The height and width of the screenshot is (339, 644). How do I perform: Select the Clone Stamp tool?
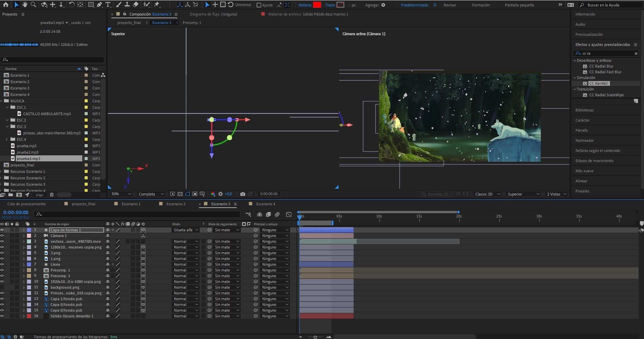click(127, 5)
